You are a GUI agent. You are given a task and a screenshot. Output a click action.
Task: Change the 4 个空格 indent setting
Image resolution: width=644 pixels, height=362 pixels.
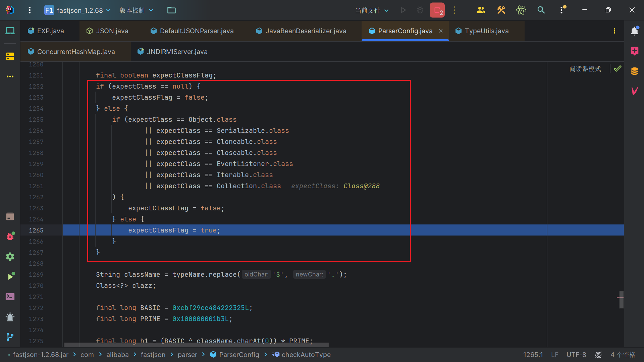623,355
